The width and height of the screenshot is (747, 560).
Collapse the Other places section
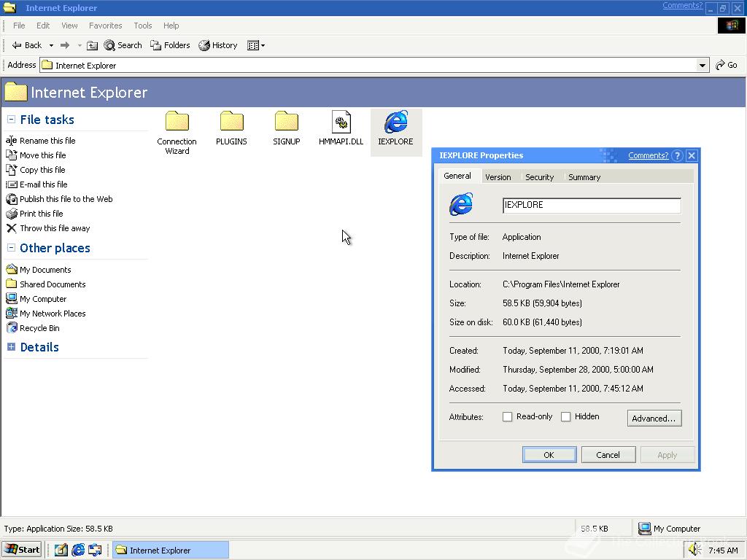12,248
